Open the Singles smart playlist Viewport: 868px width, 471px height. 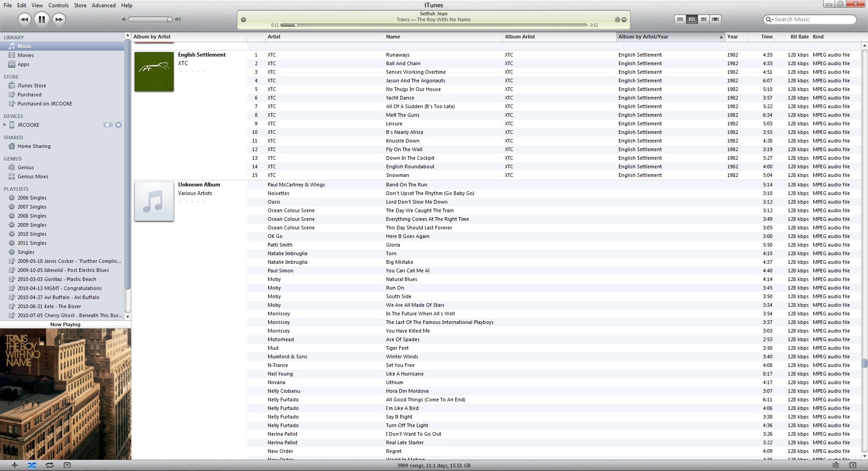[x=62, y=252]
